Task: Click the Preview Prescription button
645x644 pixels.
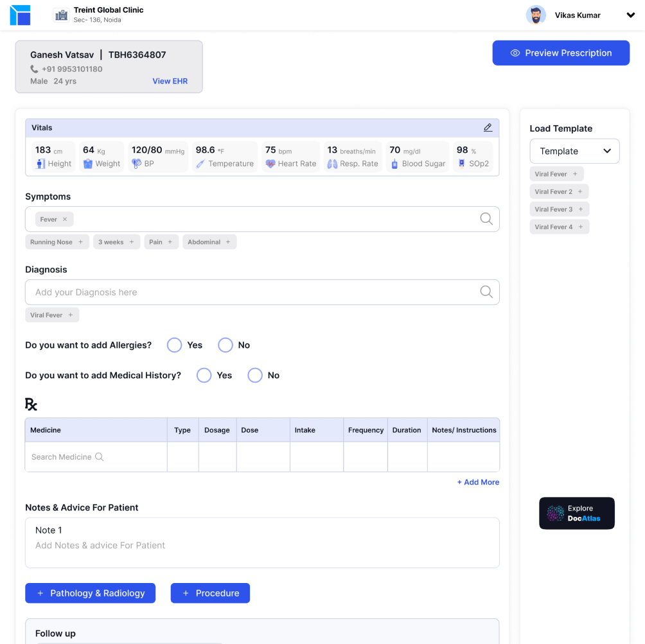Action: pyautogui.click(x=561, y=53)
